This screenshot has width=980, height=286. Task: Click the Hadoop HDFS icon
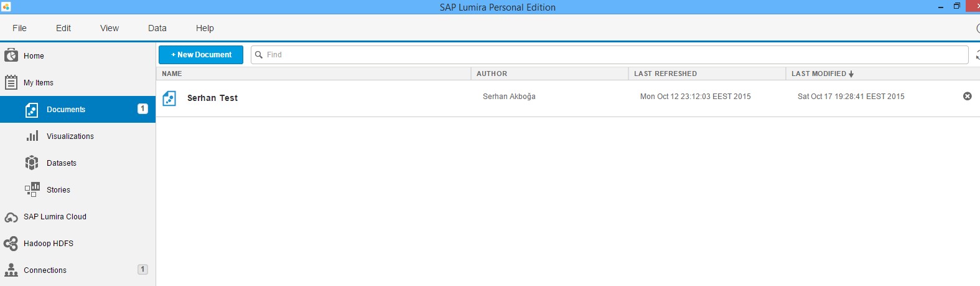(11, 244)
